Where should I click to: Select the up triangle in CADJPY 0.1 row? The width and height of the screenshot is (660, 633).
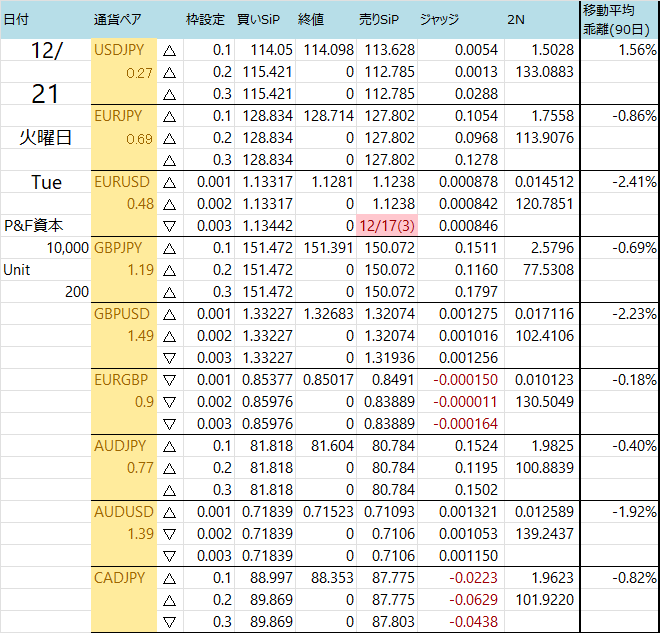pos(170,579)
